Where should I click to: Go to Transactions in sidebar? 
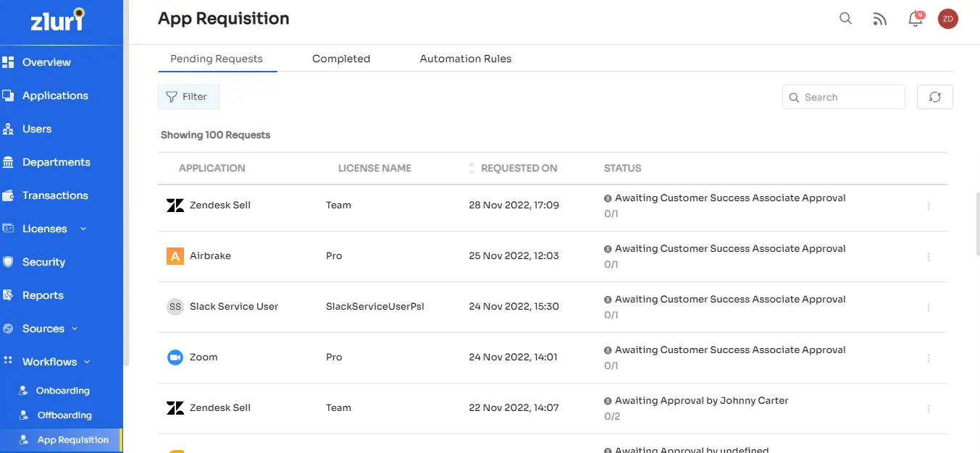click(55, 195)
